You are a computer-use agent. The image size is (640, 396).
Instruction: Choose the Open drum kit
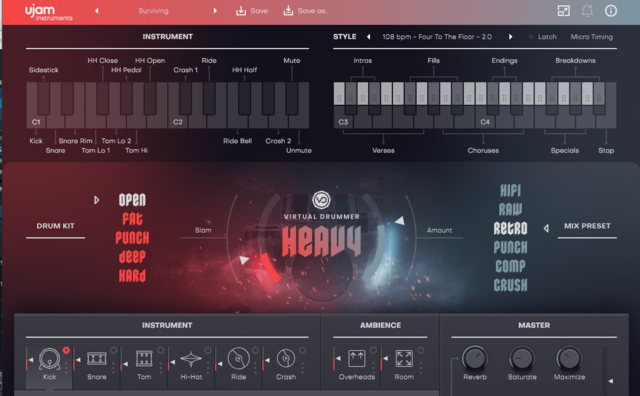click(x=132, y=200)
